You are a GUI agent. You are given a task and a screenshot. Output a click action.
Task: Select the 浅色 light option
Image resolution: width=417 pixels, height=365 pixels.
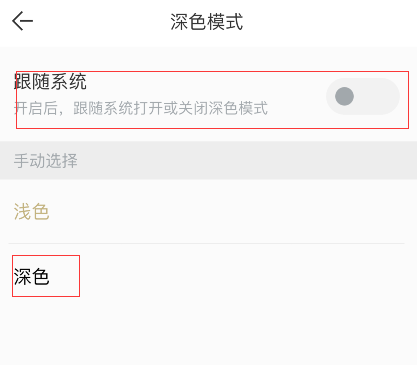(x=31, y=212)
